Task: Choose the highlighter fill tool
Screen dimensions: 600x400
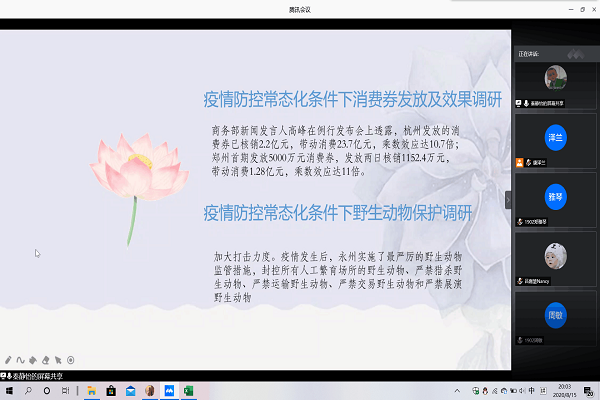Action: 33,359
